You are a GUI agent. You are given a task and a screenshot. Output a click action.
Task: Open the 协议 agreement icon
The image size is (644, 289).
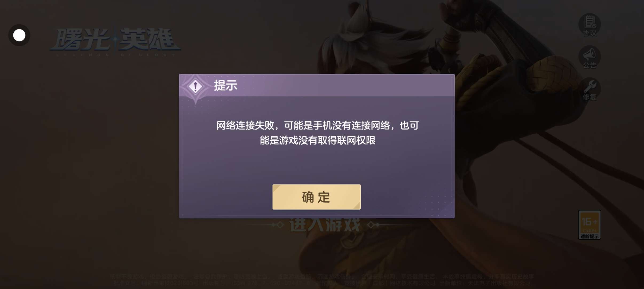tap(590, 25)
